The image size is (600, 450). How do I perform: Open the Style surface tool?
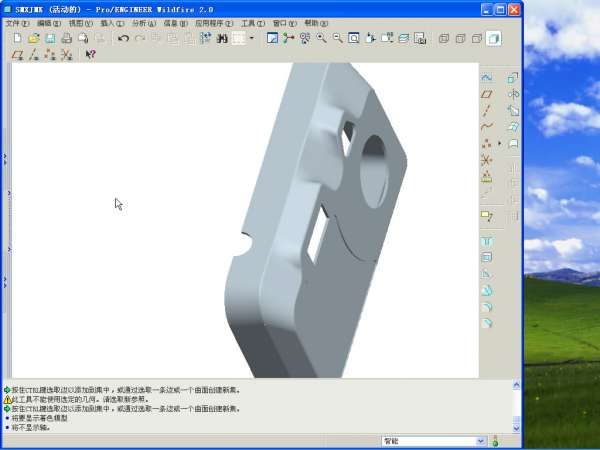pyautogui.click(x=513, y=143)
